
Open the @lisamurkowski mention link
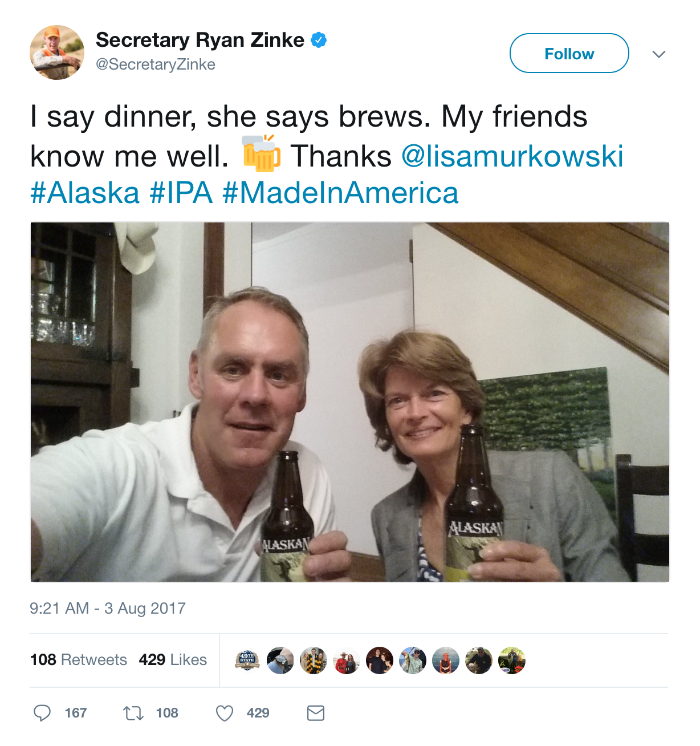pos(512,156)
